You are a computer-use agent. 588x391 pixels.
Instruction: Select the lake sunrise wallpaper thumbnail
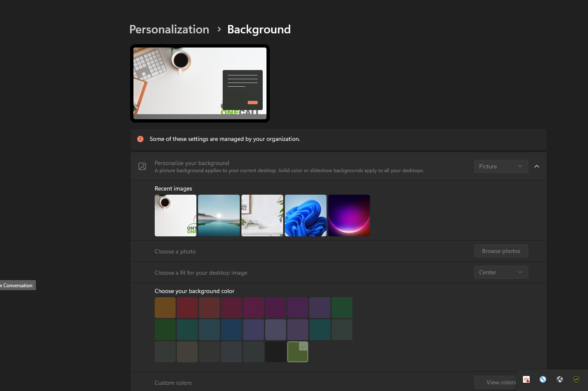coord(219,215)
